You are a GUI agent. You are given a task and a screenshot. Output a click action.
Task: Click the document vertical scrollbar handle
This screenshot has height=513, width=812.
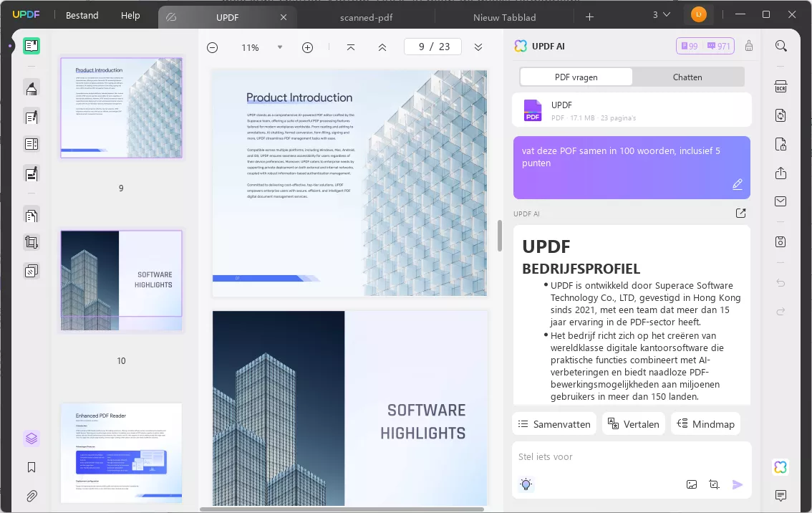(x=500, y=236)
